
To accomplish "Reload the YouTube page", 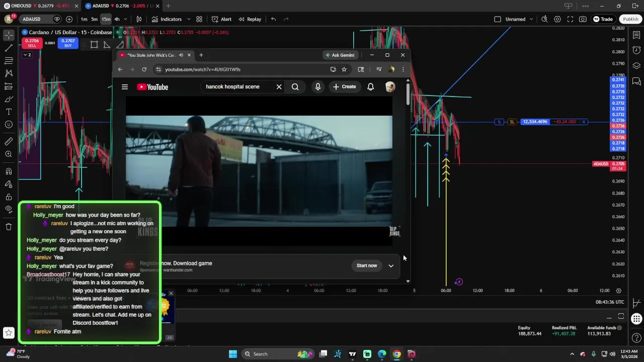I will point(144,69).
